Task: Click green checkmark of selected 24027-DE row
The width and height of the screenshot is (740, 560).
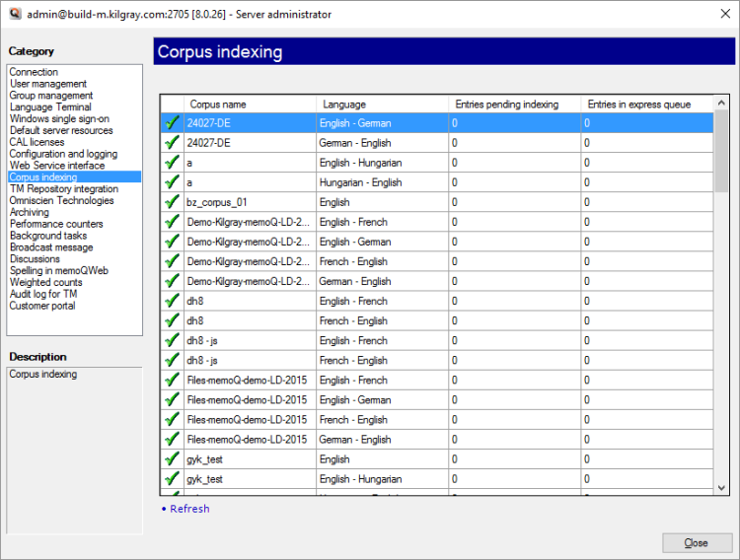Action: (172, 123)
